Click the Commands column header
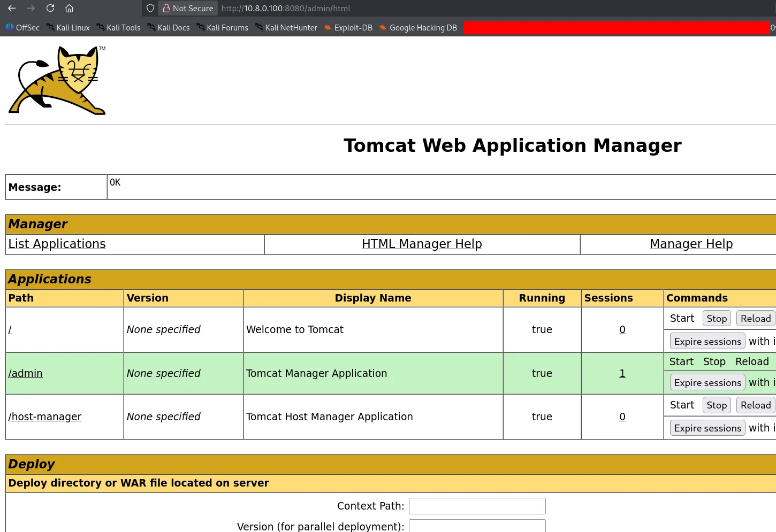Viewport: 776px width, 532px height. pyautogui.click(x=697, y=298)
